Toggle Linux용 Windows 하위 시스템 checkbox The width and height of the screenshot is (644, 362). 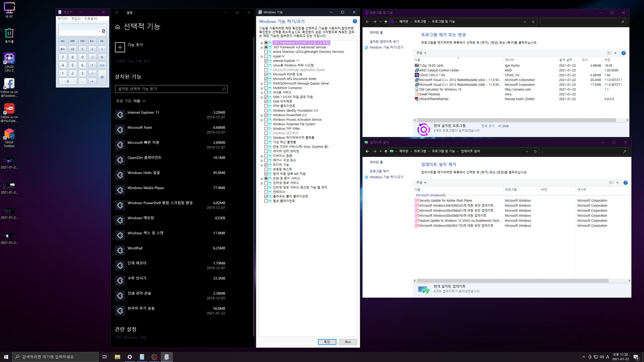click(x=266, y=65)
